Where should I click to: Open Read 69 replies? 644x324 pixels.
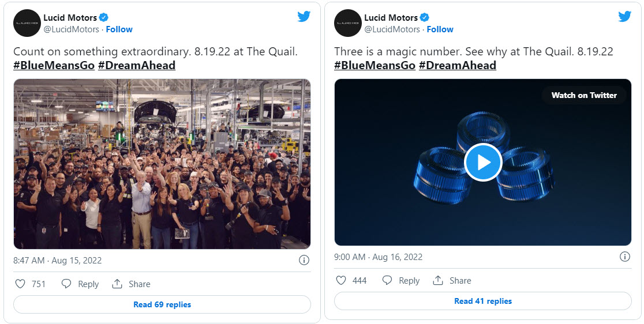[162, 304]
